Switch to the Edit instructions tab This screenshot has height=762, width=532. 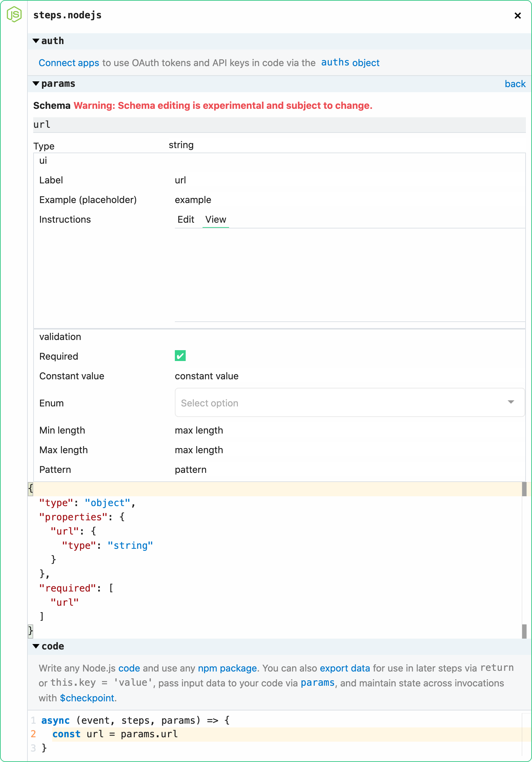(186, 220)
